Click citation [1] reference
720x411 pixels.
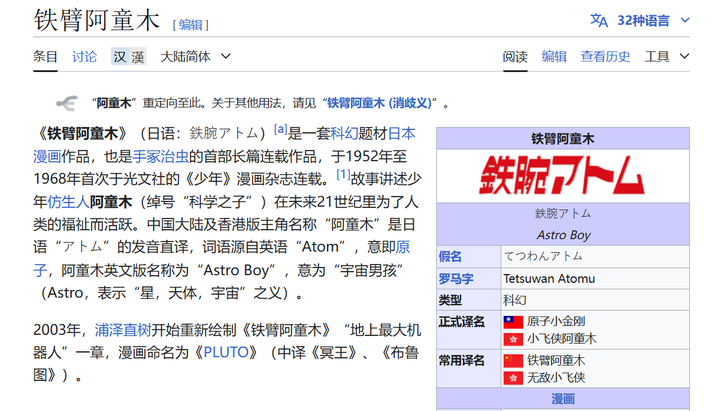point(343,175)
